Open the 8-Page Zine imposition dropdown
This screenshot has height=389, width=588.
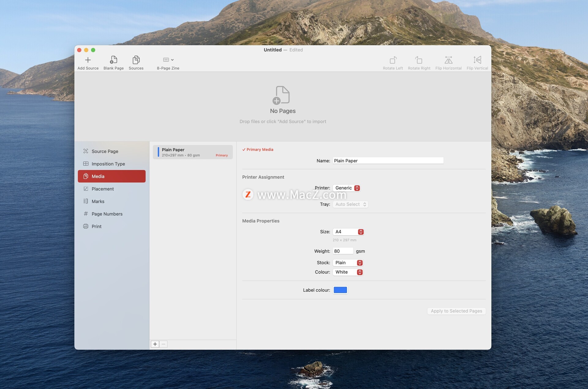pos(168,60)
